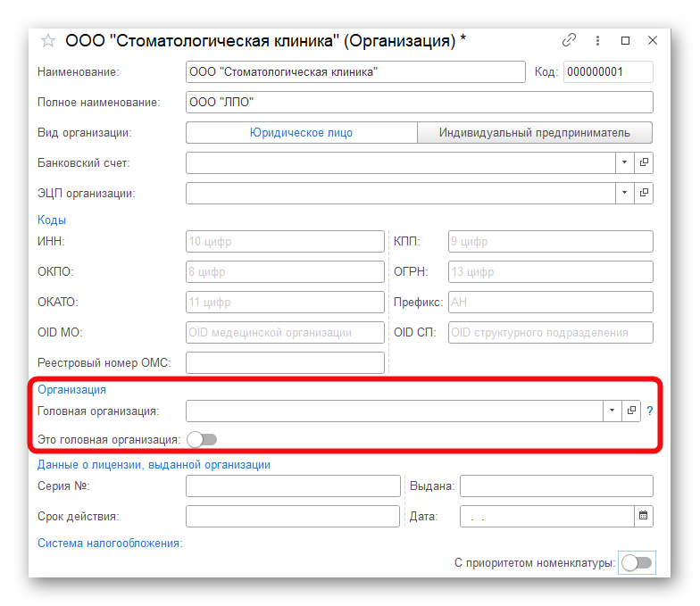Edit the Наименование input field
The image size is (700, 606).
355,71
